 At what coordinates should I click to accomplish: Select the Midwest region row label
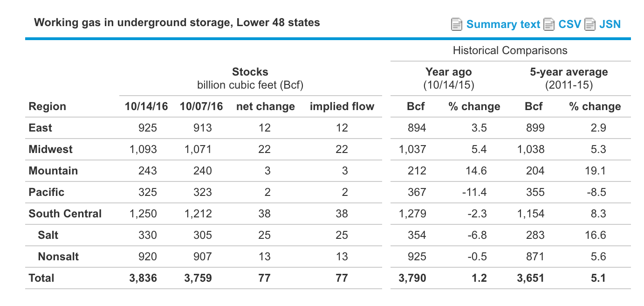click(x=50, y=149)
